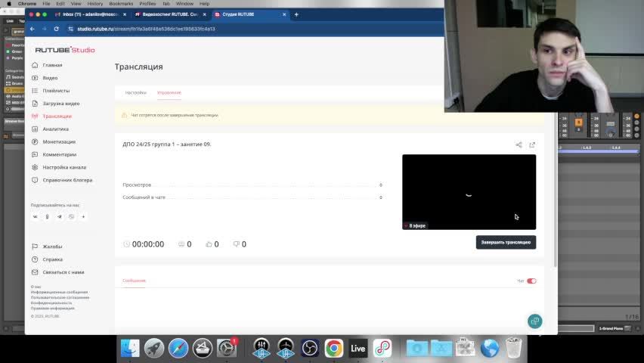The height and width of the screenshot is (363, 644).
Task: Click the likes thumbs-up counter
Action: 212,244
